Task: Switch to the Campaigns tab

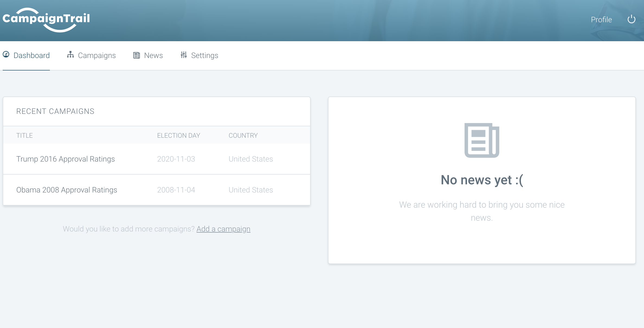Action: (97, 55)
